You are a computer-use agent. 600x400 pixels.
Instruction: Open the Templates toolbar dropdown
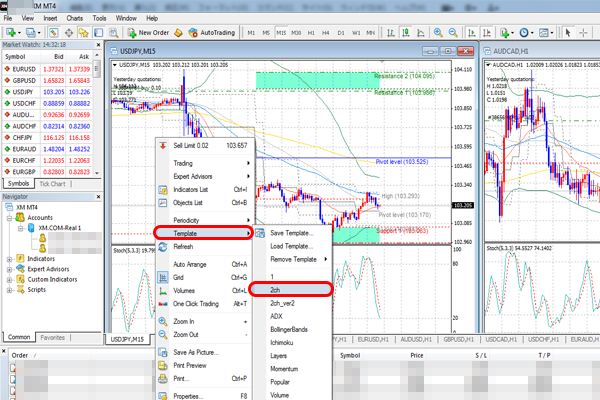(x=546, y=33)
